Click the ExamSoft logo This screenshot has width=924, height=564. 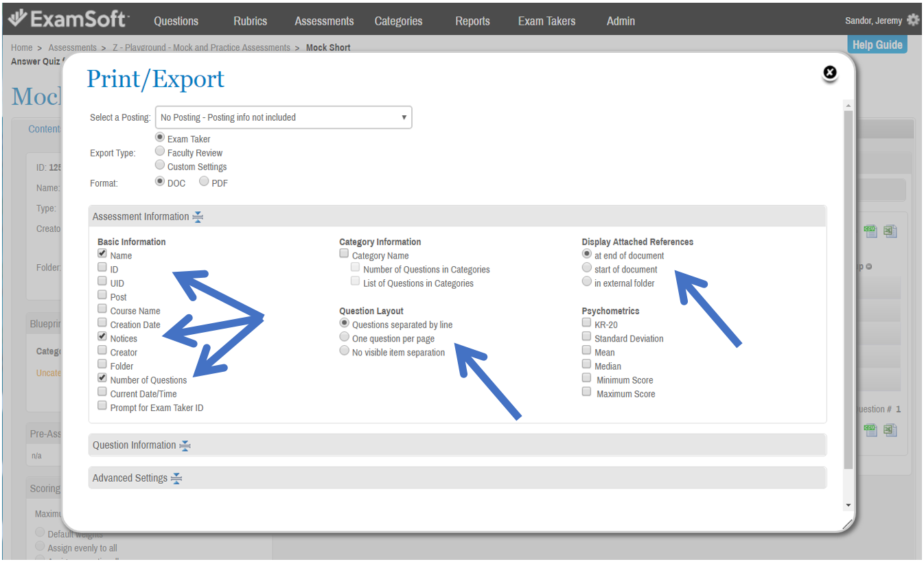[68, 19]
